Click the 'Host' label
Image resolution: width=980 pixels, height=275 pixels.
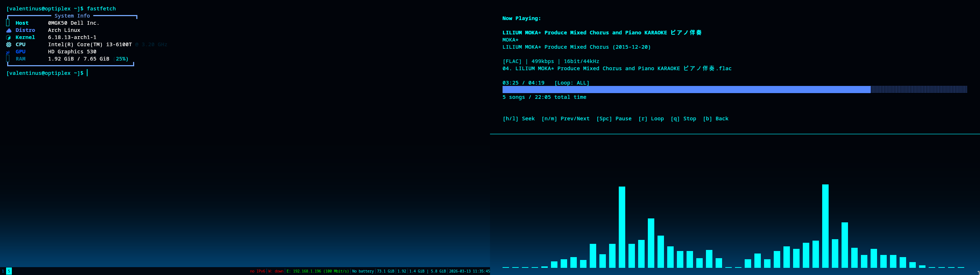click(22, 23)
